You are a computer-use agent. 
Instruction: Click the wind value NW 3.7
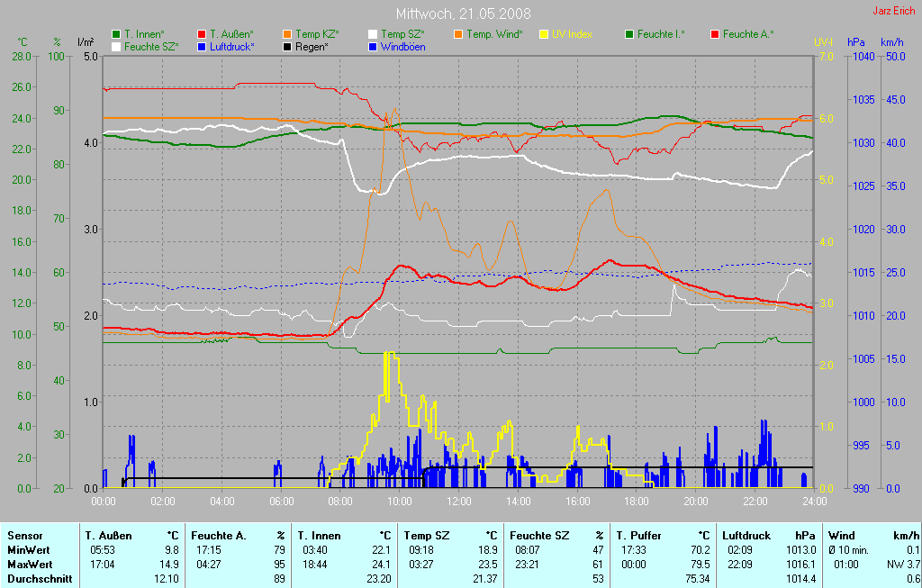tap(904, 565)
